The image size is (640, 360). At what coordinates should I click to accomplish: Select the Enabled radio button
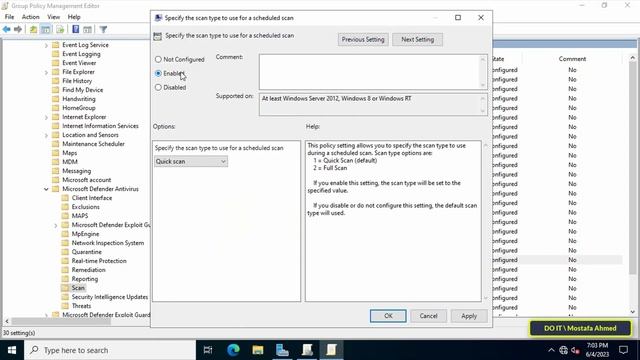[x=158, y=73]
